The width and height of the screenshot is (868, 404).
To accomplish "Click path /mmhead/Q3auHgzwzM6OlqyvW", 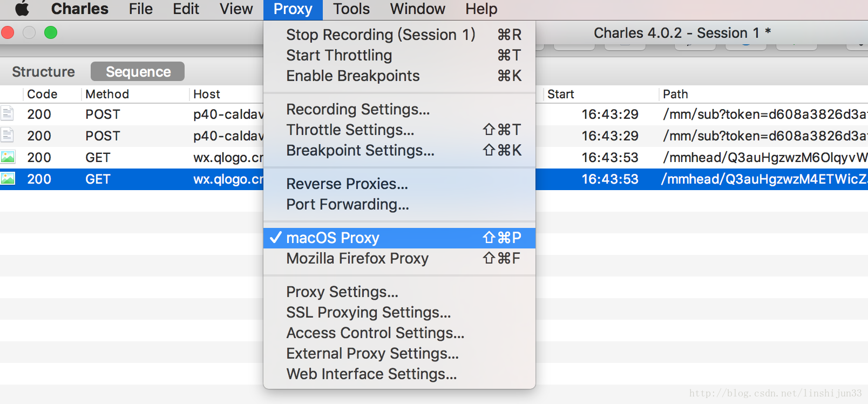I will pyautogui.click(x=765, y=158).
